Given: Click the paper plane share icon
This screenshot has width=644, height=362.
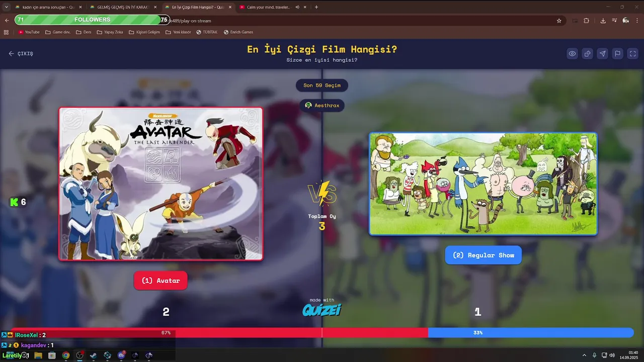Looking at the screenshot, I should (602, 54).
